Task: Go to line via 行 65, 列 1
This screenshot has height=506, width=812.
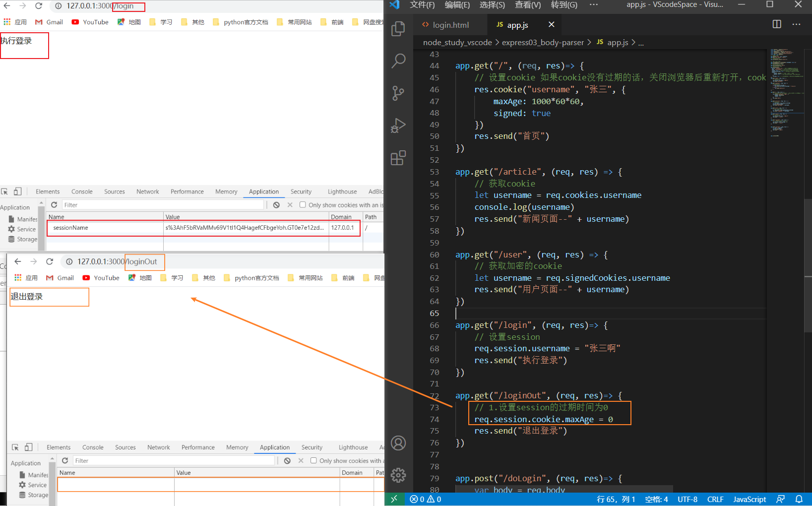Action: click(x=616, y=499)
